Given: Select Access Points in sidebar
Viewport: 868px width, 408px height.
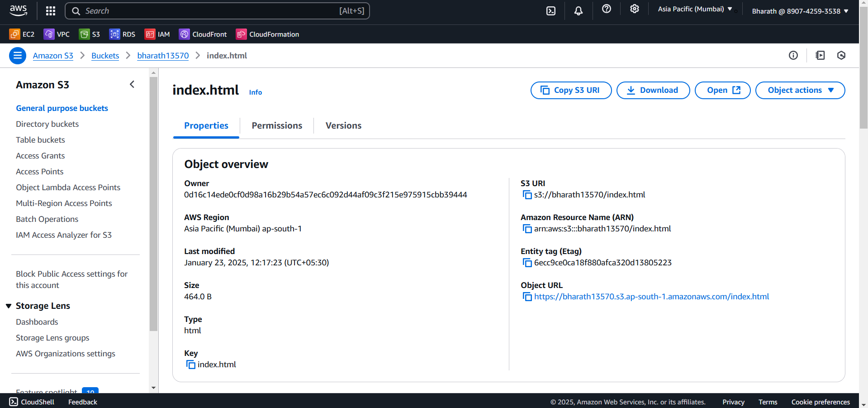Looking at the screenshot, I should tap(39, 172).
